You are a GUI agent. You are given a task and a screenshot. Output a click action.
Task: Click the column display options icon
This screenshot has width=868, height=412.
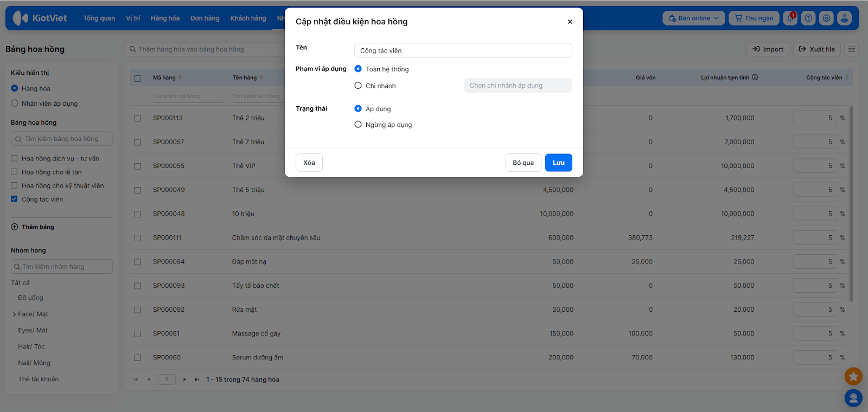click(852, 49)
